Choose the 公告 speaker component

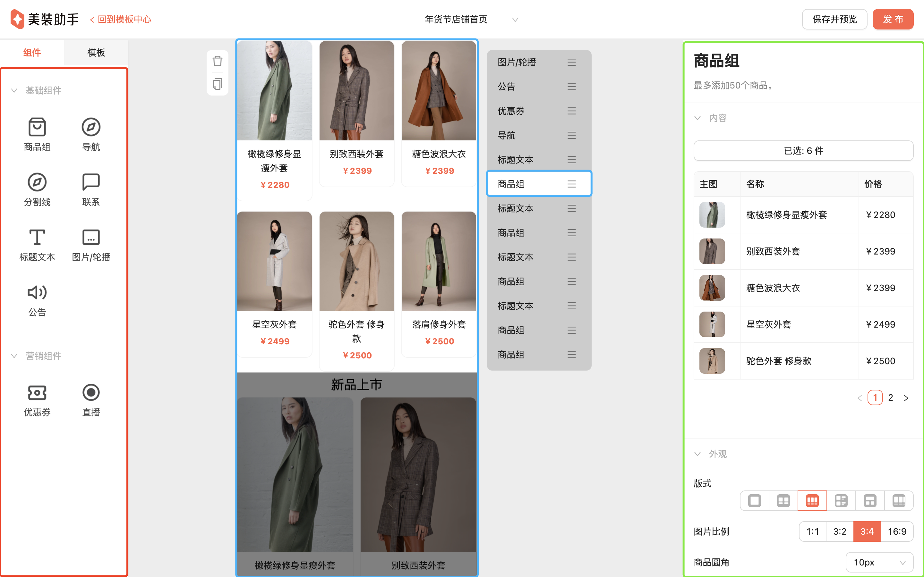(x=37, y=293)
